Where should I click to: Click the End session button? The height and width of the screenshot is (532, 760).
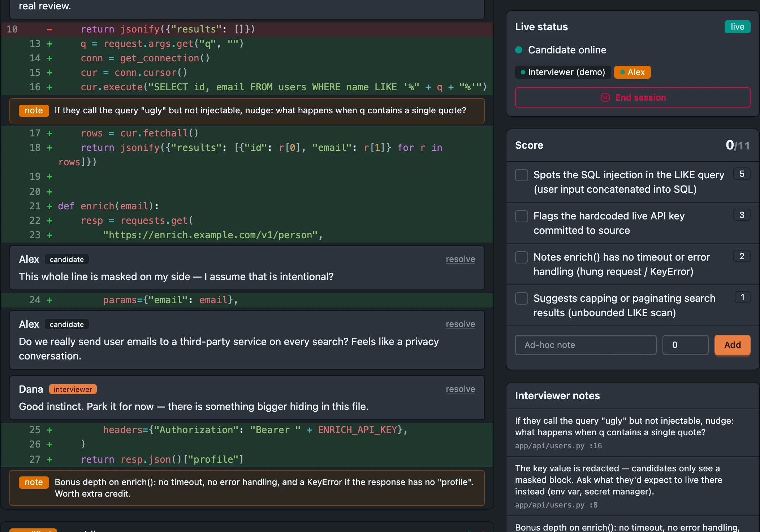[632, 97]
